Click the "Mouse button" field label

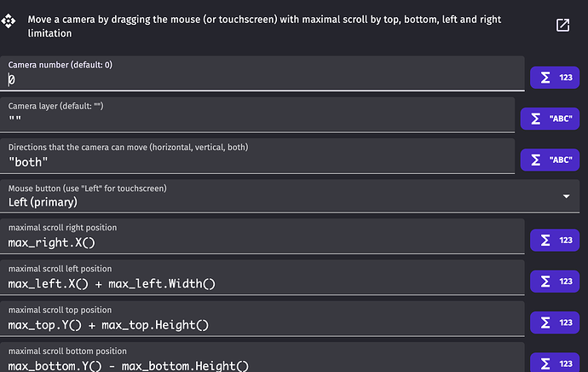click(x=87, y=188)
